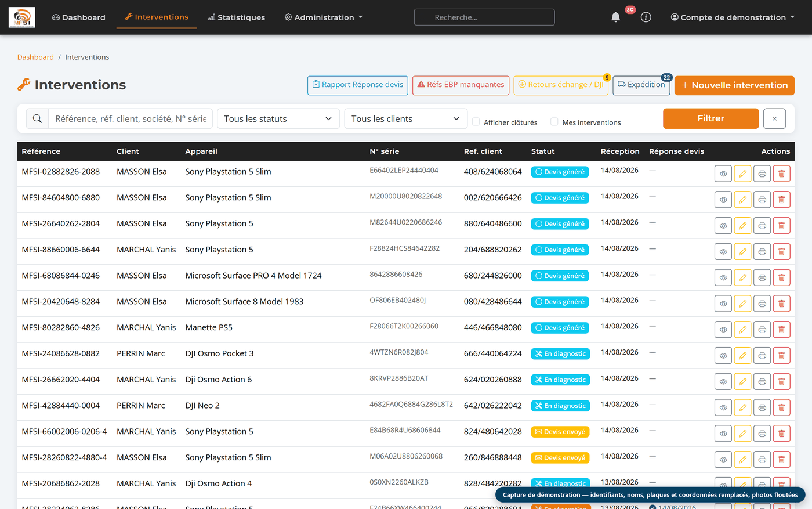
Task: Open the info circle icon in navbar
Action: [x=646, y=17]
